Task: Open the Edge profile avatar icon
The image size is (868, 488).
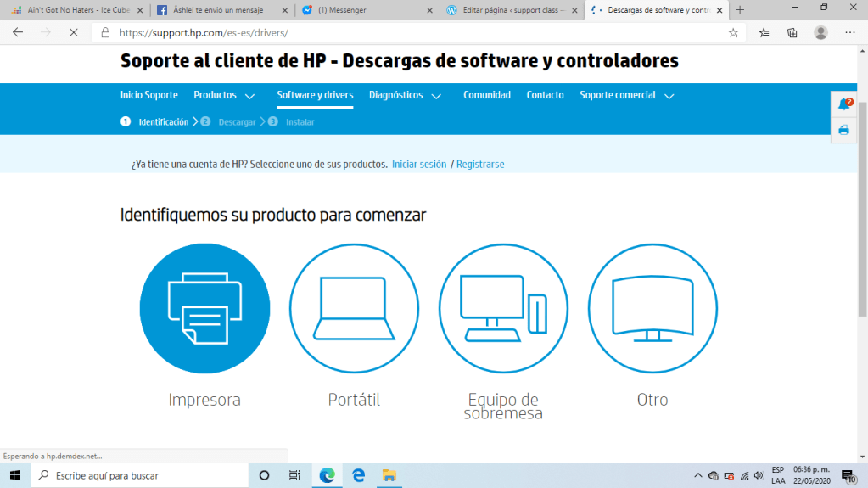Action: pyautogui.click(x=820, y=32)
